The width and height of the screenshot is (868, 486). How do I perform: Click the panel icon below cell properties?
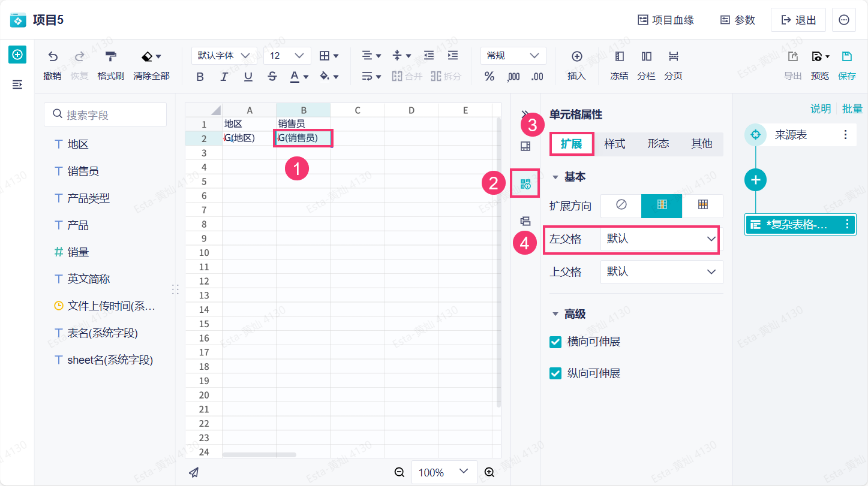point(525,221)
